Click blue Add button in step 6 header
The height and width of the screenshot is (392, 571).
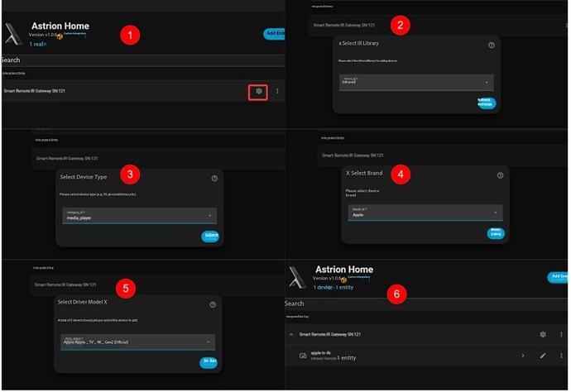(558, 276)
